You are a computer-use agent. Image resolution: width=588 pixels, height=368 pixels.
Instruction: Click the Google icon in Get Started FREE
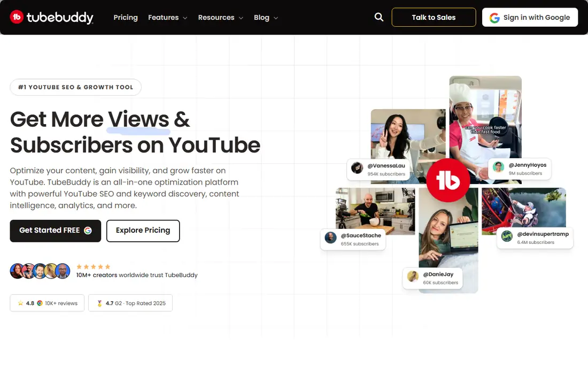point(88,231)
